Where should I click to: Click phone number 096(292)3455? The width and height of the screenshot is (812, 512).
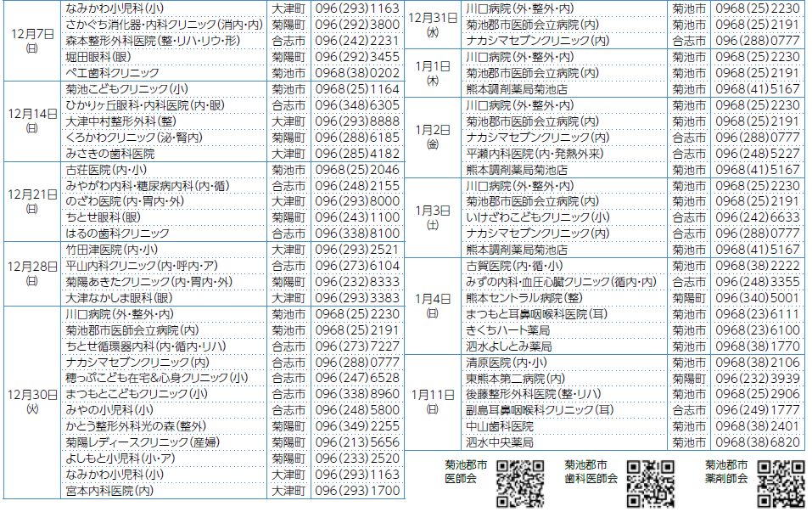(x=356, y=57)
